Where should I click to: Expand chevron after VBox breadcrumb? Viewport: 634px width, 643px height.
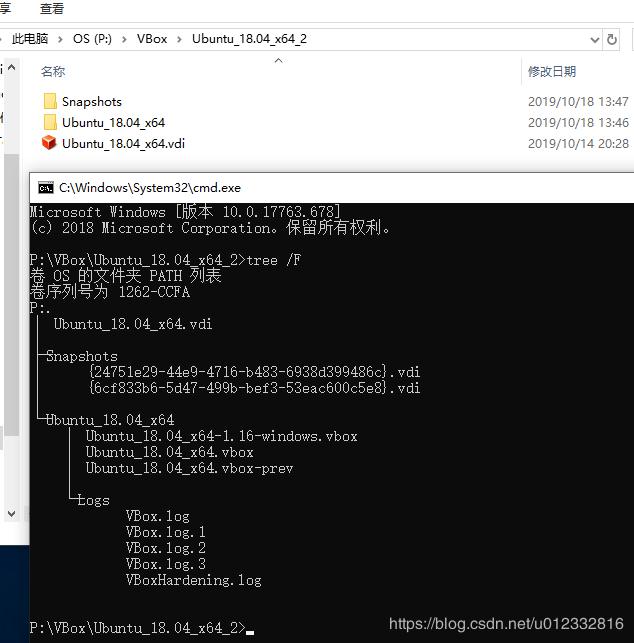pyautogui.click(x=179, y=39)
